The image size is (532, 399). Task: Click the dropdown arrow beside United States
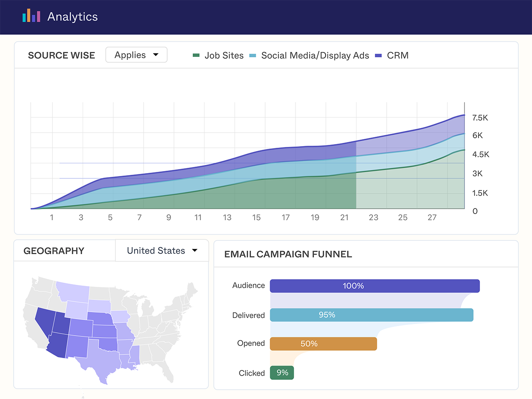click(x=195, y=250)
